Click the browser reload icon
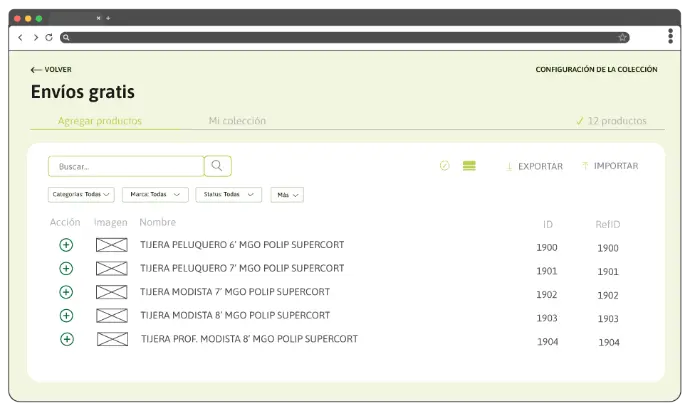The height and width of the screenshot is (408, 690). (49, 37)
